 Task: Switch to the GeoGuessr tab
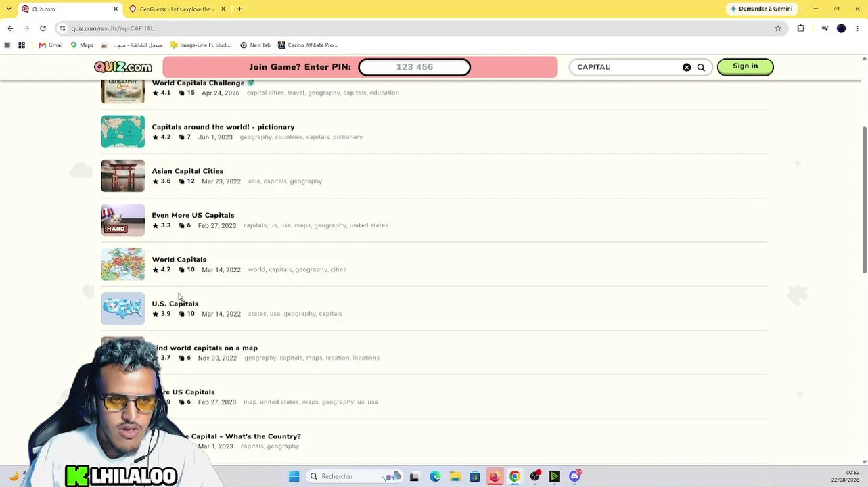click(177, 9)
